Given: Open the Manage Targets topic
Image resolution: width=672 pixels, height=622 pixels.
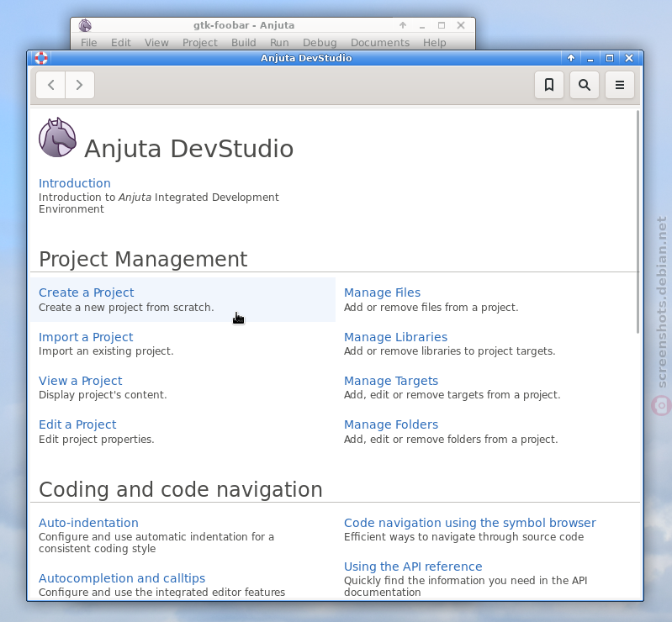Looking at the screenshot, I should 391,381.
